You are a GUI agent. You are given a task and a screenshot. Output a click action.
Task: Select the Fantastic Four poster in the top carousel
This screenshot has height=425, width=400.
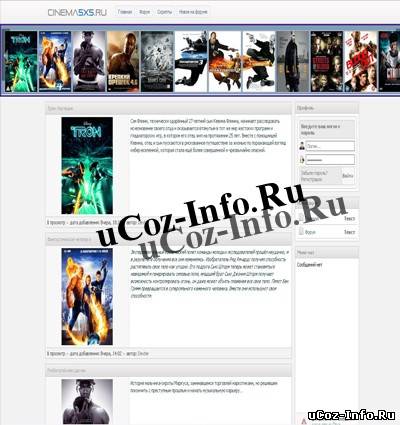(x=55, y=61)
